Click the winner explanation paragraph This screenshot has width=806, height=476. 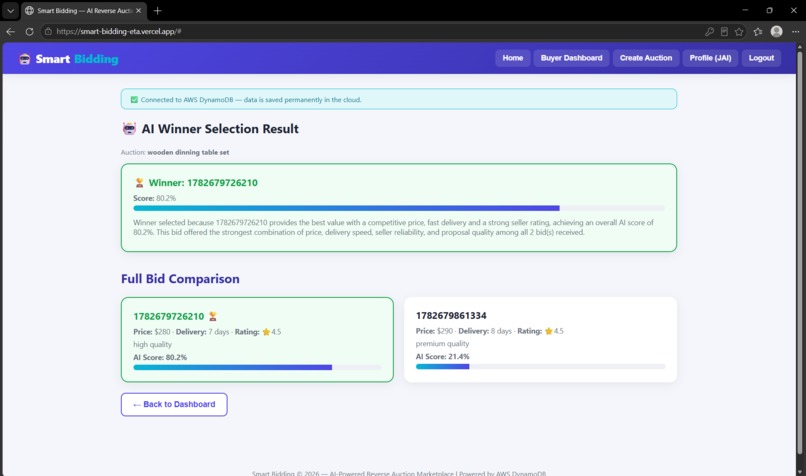[393, 227]
